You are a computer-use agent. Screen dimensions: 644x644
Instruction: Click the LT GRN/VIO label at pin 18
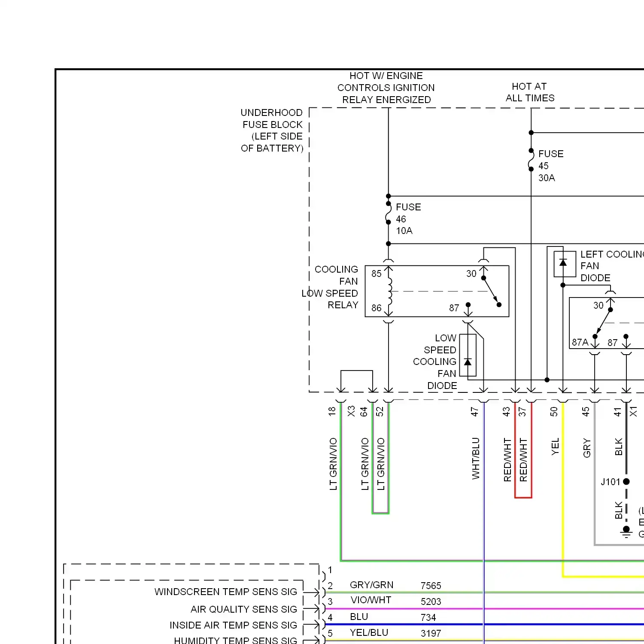(x=333, y=464)
